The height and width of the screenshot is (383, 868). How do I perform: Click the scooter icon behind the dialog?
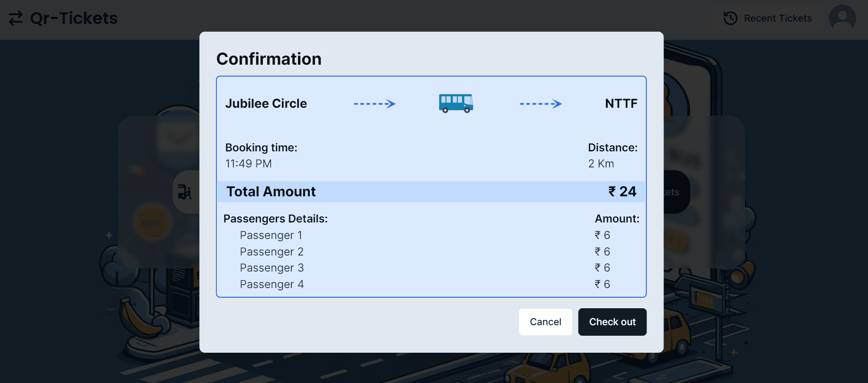click(x=185, y=192)
